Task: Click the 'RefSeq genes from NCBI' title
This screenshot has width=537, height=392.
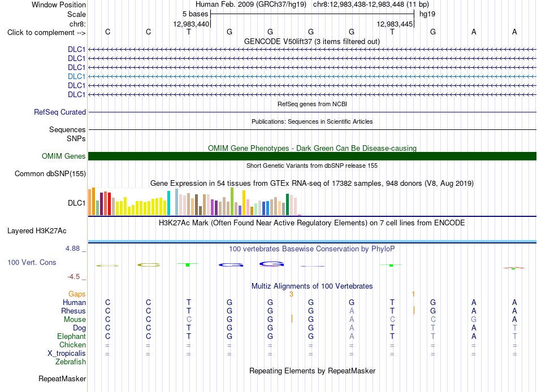Action: [x=312, y=104]
